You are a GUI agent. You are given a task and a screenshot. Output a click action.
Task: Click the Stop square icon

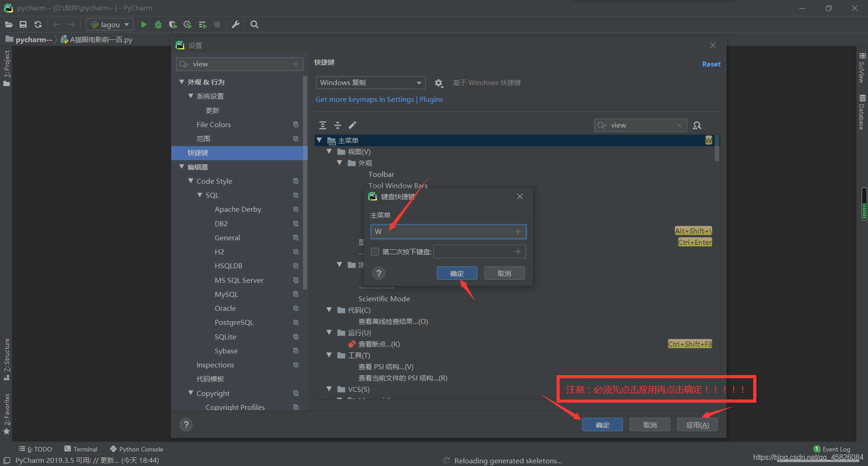click(217, 24)
